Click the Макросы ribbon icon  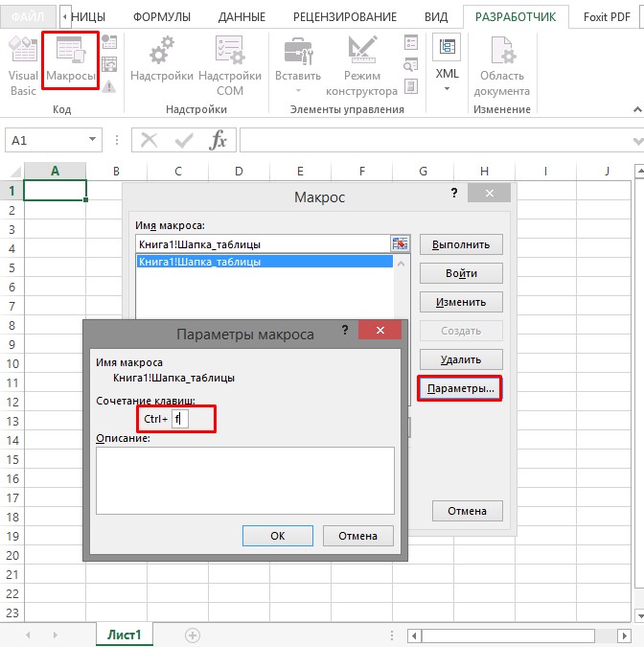pyautogui.click(x=70, y=63)
